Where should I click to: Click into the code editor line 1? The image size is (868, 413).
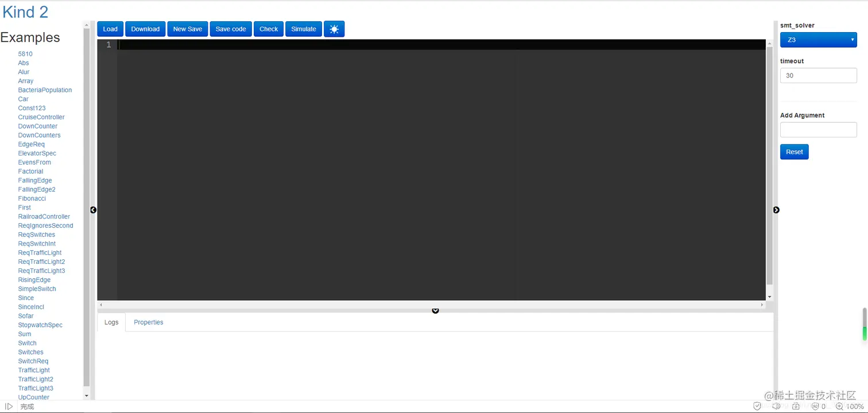[441, 45]
